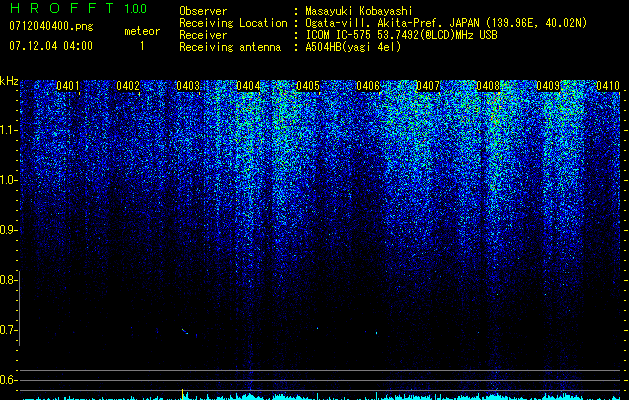Click the version number 1.0.0
Viewport: 629px width, 400px height.
(136, 9)
